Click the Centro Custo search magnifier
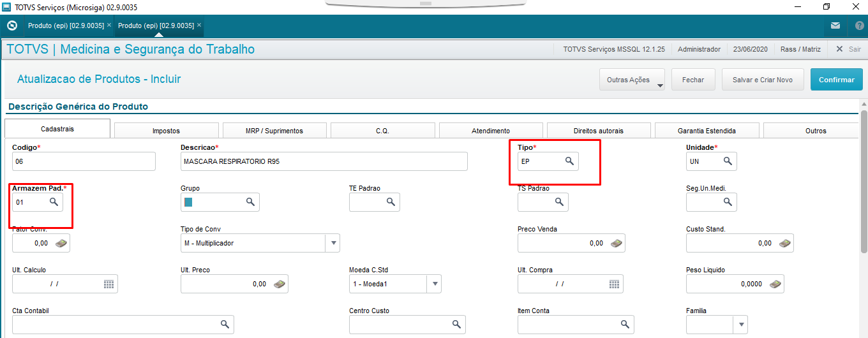Screen dimensions: 868x338 point(456,325)
